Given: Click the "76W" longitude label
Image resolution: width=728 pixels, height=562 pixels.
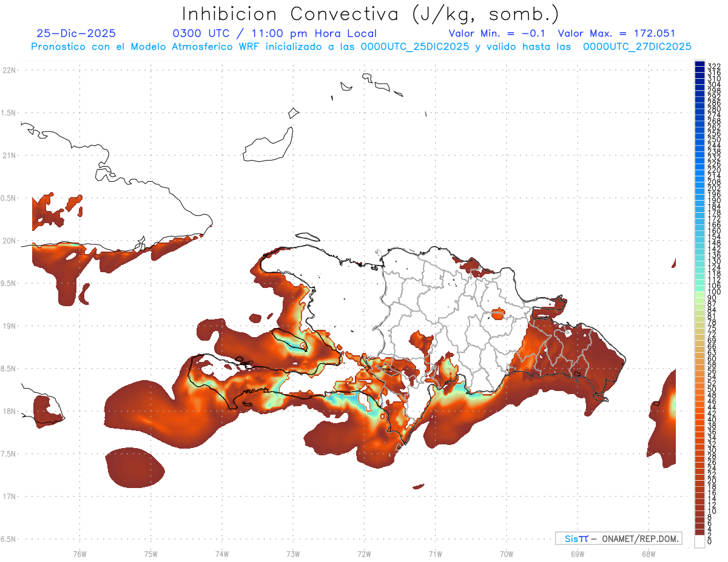Looking at the screenshot, I should point(79,553).
